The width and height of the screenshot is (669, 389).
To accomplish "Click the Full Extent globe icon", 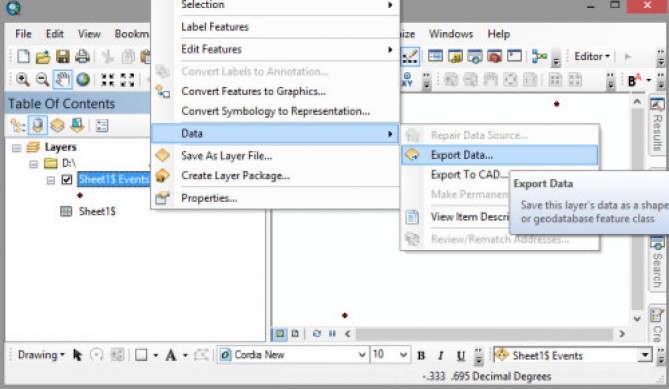I will tap(83, 79).
